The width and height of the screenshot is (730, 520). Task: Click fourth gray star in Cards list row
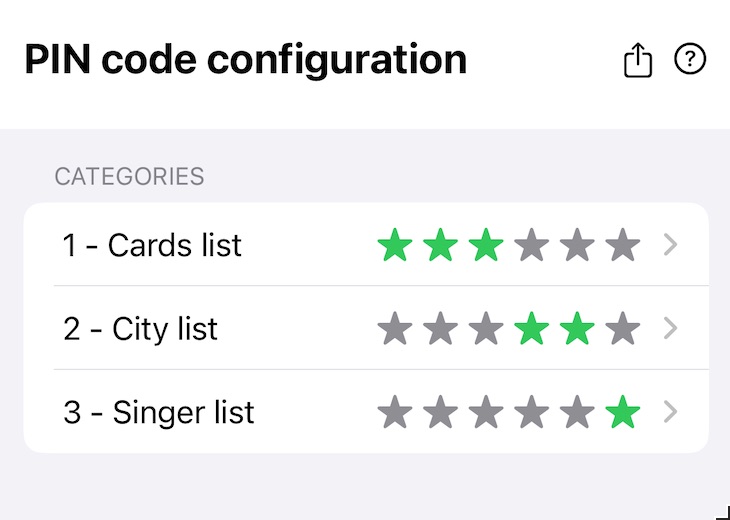pos(532,244)
